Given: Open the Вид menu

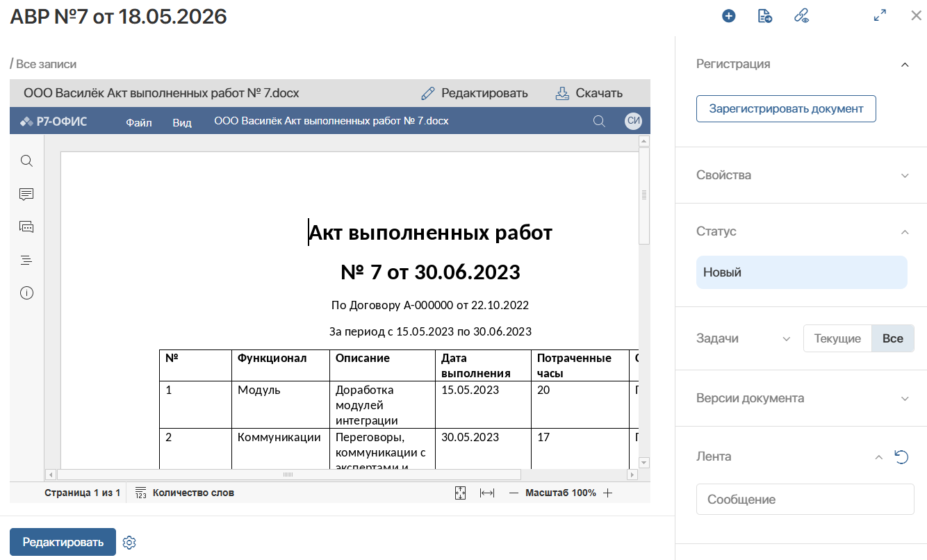Looking at the screenshot, I should (x=182, y=122).
